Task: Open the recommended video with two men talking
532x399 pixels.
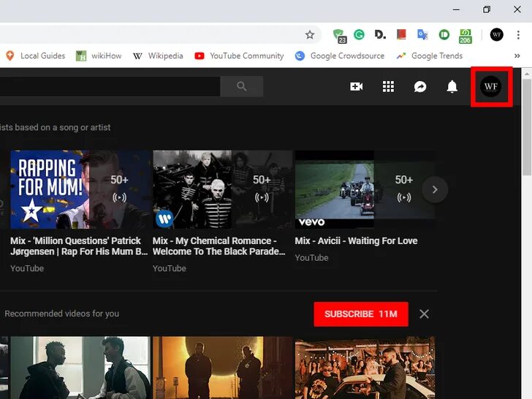Action: pos(80,368)
